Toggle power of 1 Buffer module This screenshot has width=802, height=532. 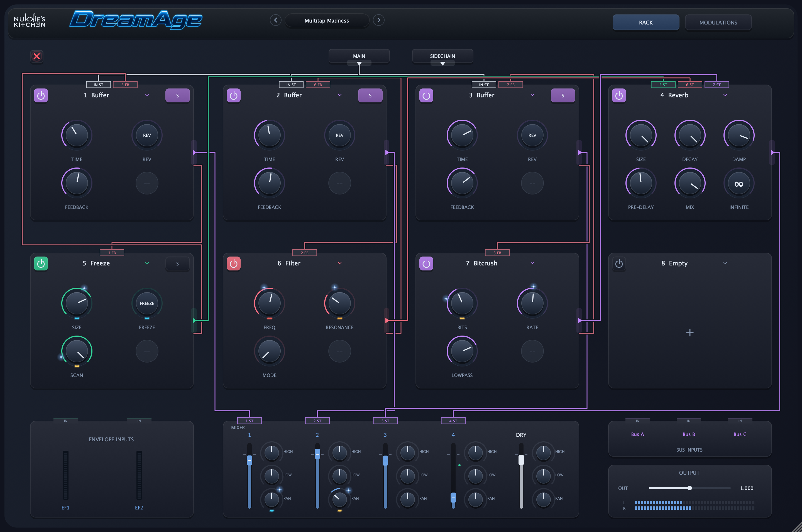tap(41, 96)
